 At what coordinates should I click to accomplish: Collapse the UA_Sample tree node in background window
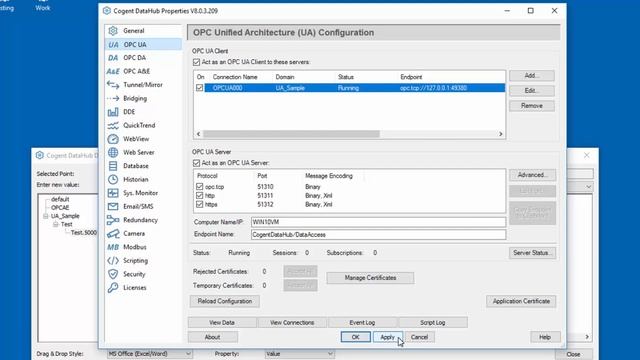pos(46,216)
